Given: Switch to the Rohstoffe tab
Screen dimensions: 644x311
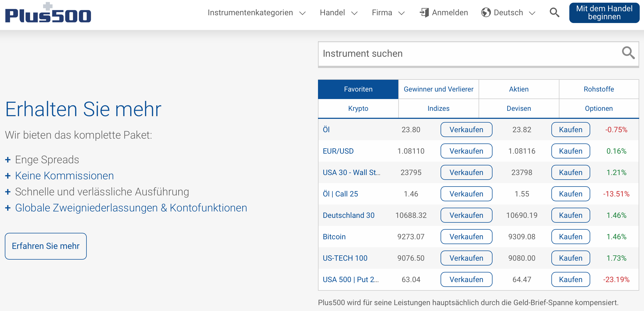Looking at the screenshot, I should pos(599,89).
